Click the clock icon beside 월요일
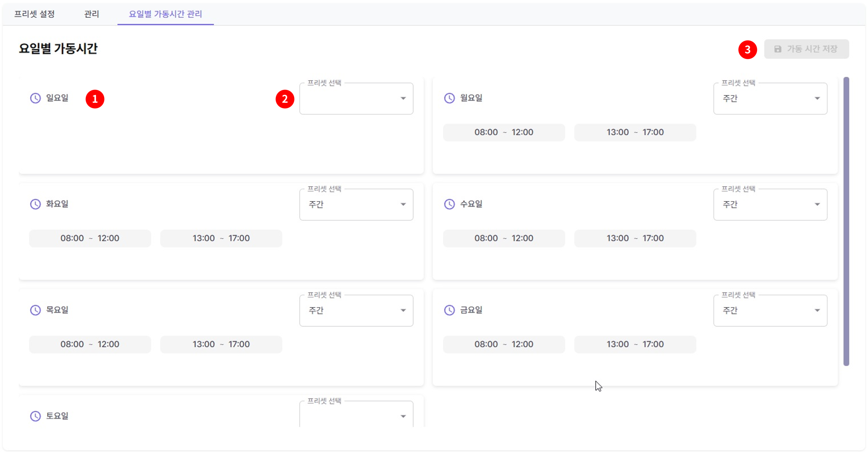This screenshot has width=868, height=452. click(x=449, y=98)
